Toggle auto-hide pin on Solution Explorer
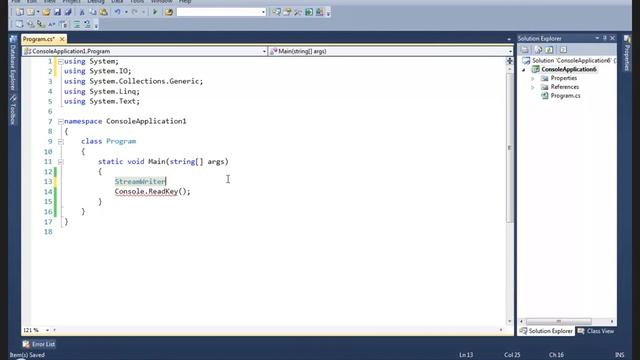Image resolution: width=640 pixels, height=360 pixels. (x=605, y=38)
